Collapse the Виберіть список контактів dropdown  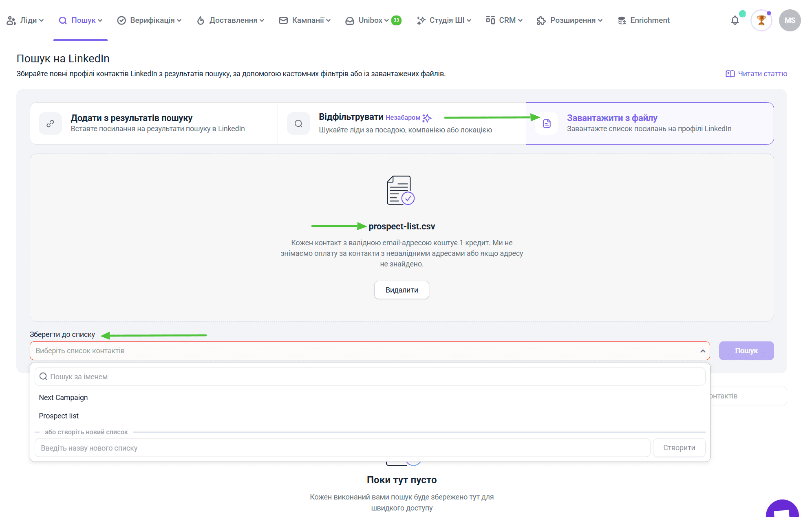click(x=702, y=351)
